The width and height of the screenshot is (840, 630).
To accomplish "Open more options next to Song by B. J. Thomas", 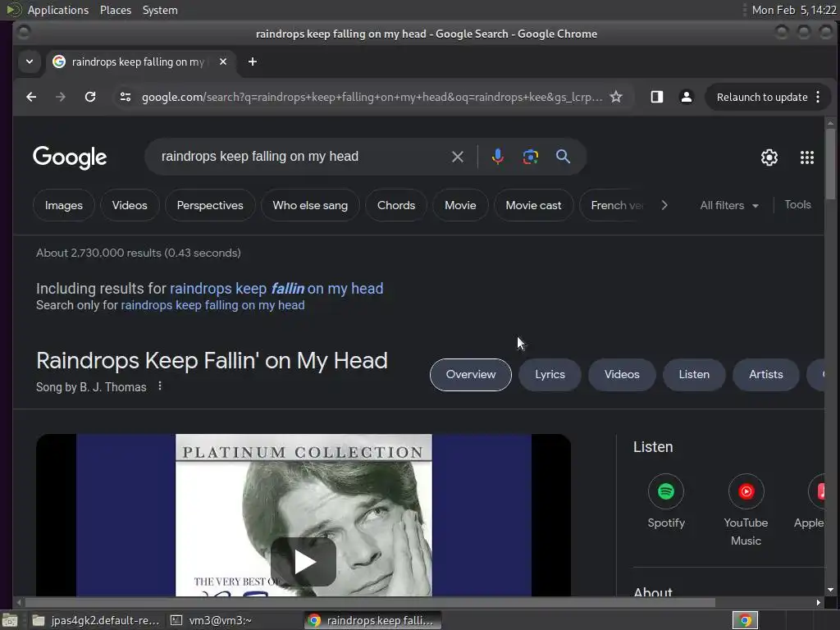I will coord(160,386).
